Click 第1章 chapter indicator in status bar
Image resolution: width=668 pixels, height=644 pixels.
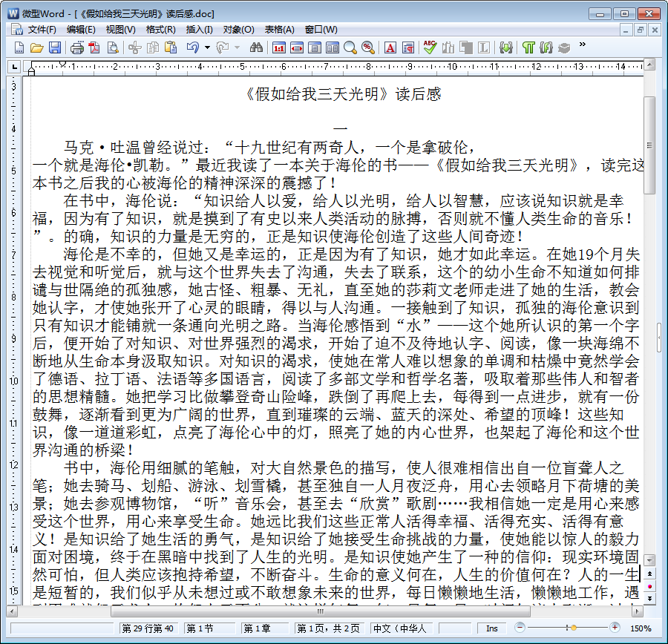point(265,628)
